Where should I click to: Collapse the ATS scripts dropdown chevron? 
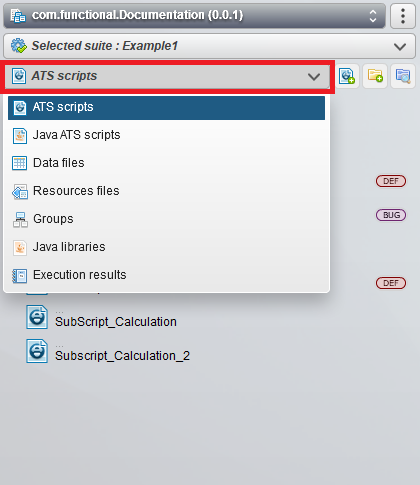(x=314, y=77)
